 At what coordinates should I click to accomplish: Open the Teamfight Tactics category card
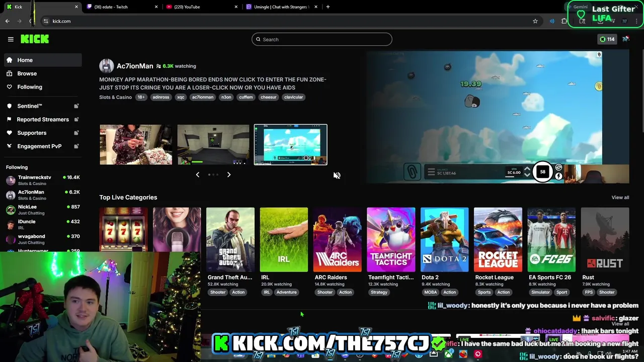(391, 240)
